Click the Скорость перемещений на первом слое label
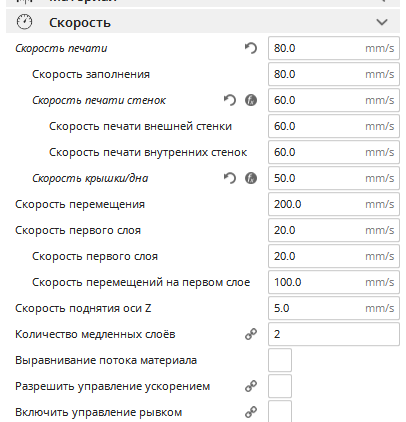 (x=141, y=282)
